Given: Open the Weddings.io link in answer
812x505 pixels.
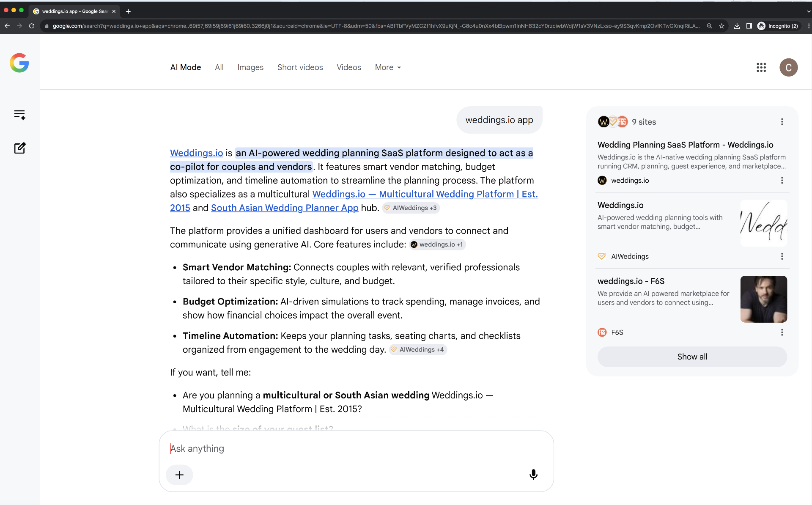Looking at the screenshot, I should [x=196, y=153].
